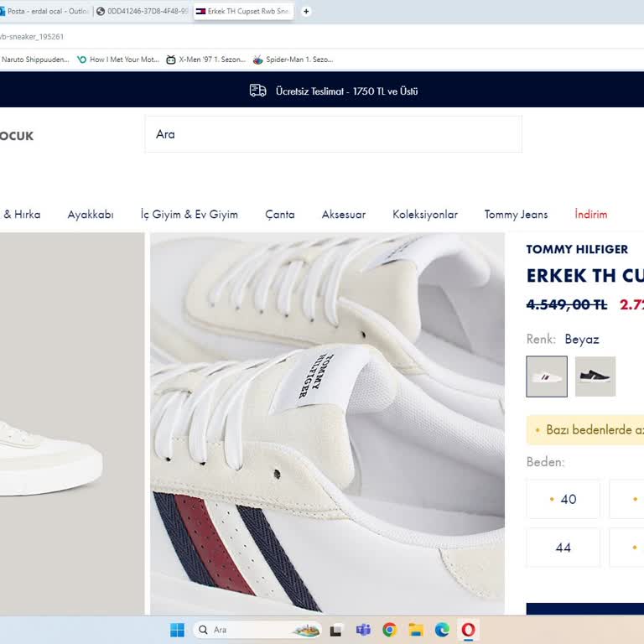The width and height of the screenshot is (644, 644).
Task: Click the TOMMY HILFIGER brand name
Action: click(x=577, y=249)
